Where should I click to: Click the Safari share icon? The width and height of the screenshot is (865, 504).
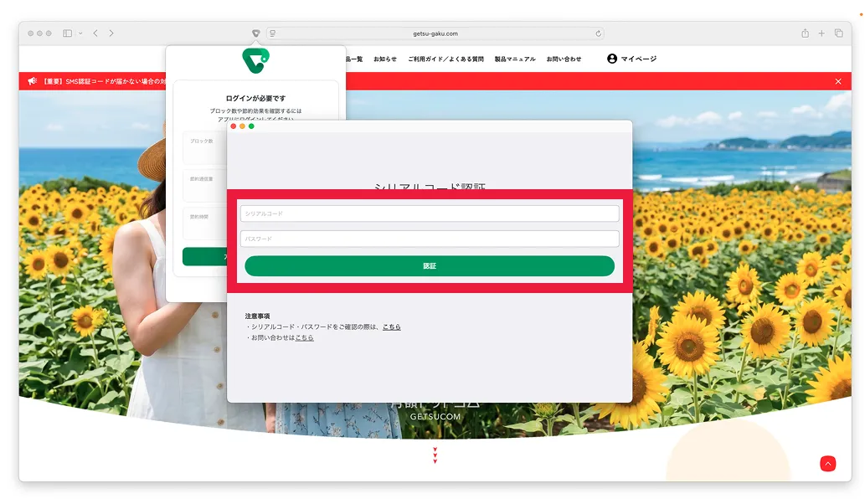point(806,33)
